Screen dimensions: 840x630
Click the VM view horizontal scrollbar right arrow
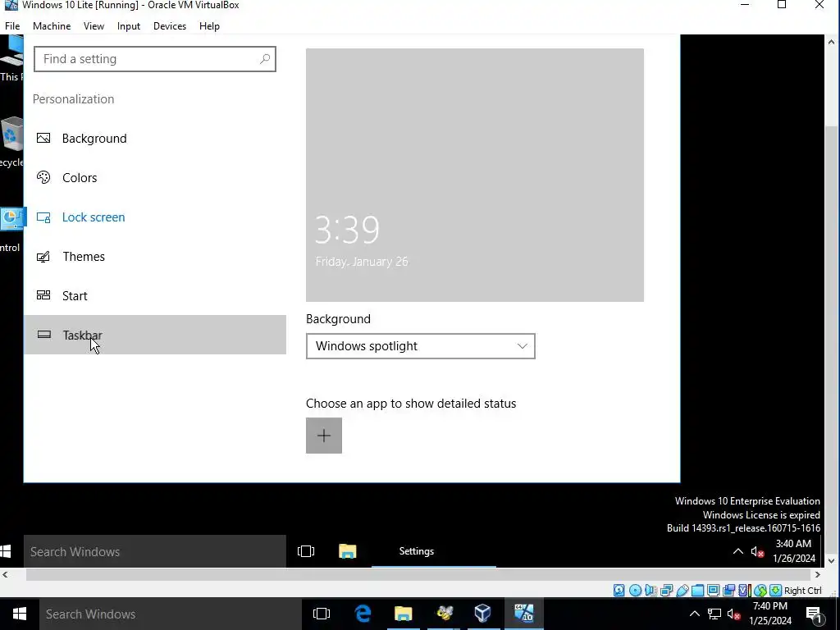pyautogui.click(x=818, y=575)
